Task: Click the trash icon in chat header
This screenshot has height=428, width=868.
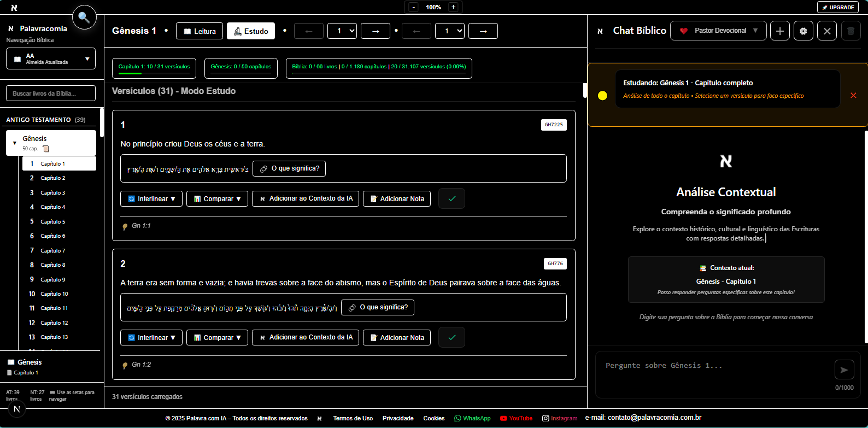Action: (850, 31)
